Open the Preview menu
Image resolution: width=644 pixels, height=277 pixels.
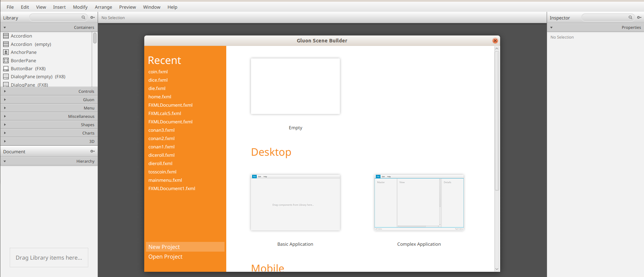pyautogui.click(x=127, y=7)
